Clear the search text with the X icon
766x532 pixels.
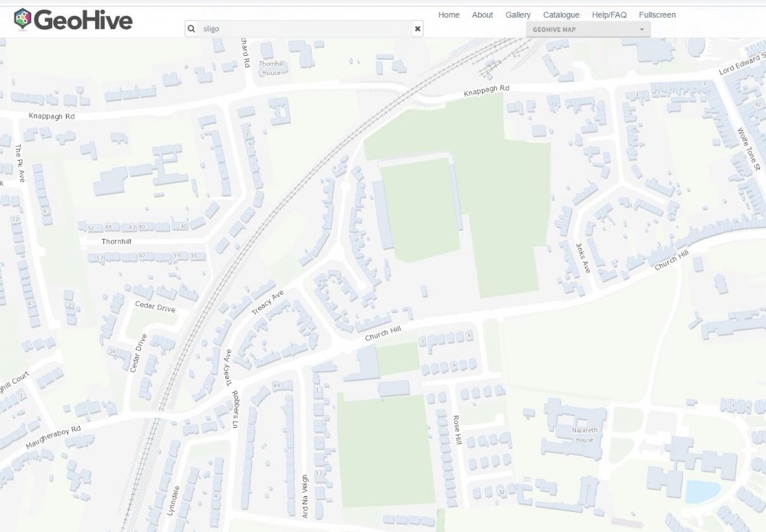[417, 29]
